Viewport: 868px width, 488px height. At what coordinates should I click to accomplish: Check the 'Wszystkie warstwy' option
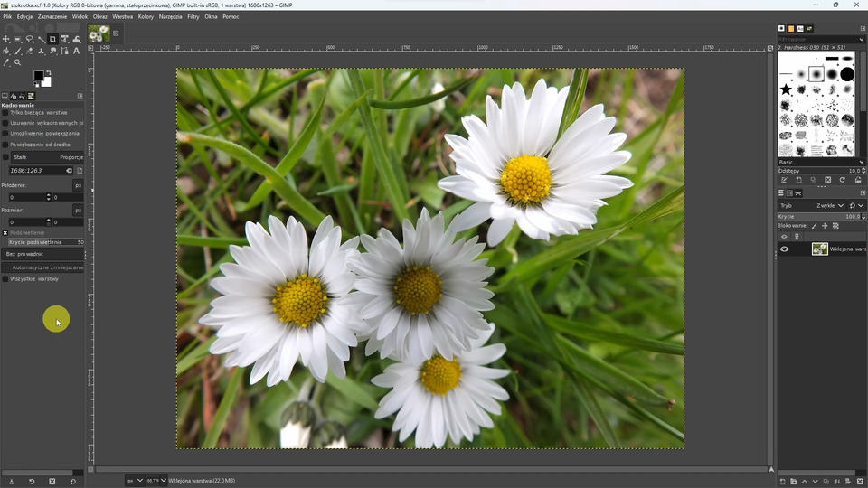coord(5,278)
